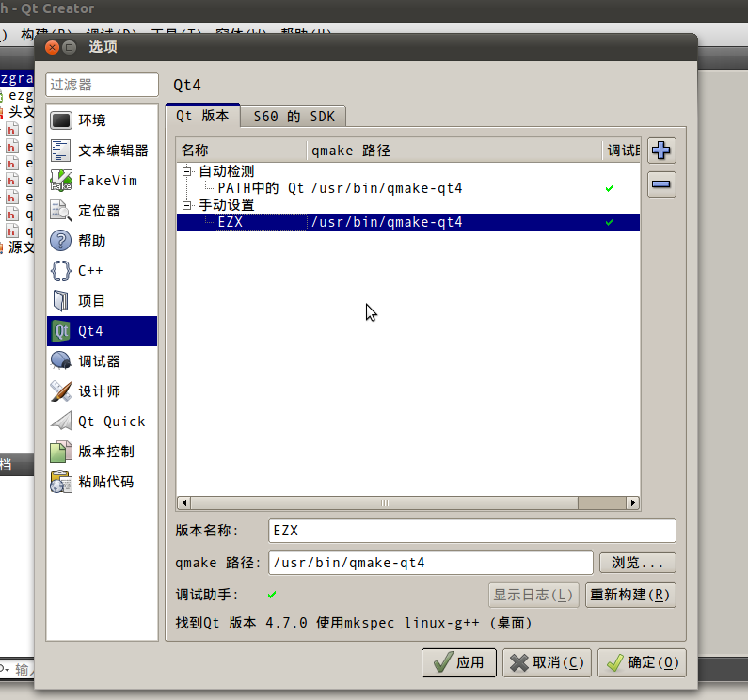Click the 版本名称 field containing EZX
The height and width of the screenshot is (700, 748).
472,531
